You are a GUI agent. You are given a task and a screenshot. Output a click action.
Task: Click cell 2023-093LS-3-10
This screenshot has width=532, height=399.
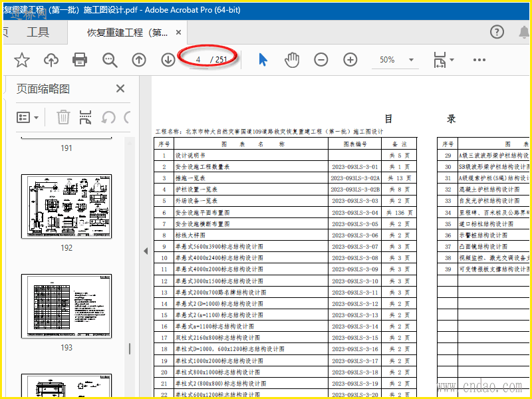[x=355, y=281]
